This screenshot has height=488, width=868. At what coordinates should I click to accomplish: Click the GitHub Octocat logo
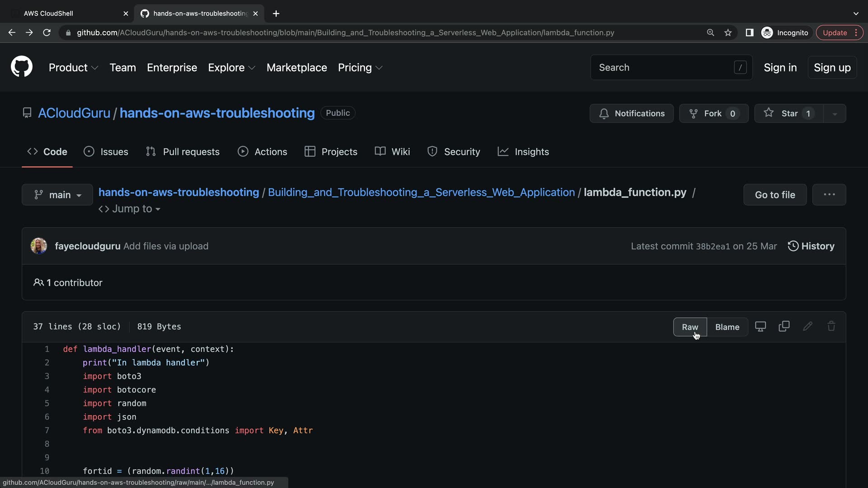(x=22, y=67)
